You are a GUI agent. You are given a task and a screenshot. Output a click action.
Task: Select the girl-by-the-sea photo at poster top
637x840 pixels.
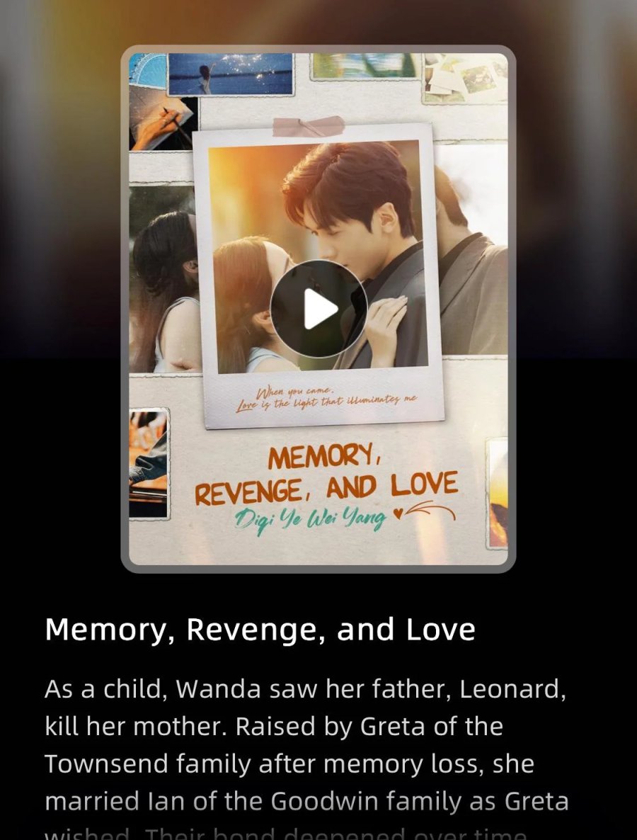(x=231, y=74)
